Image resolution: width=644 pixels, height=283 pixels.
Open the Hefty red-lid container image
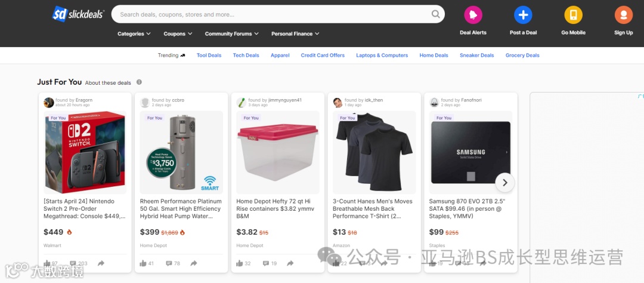(278, 152)
